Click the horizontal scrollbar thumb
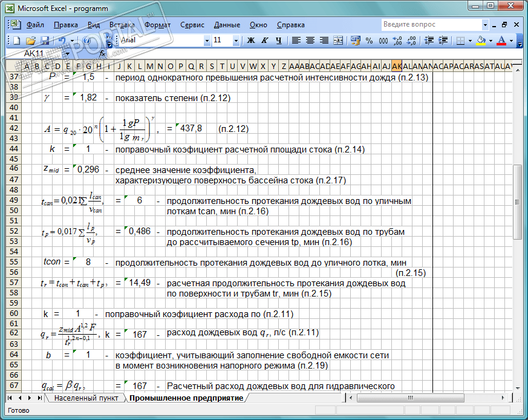 click(410, 398)
